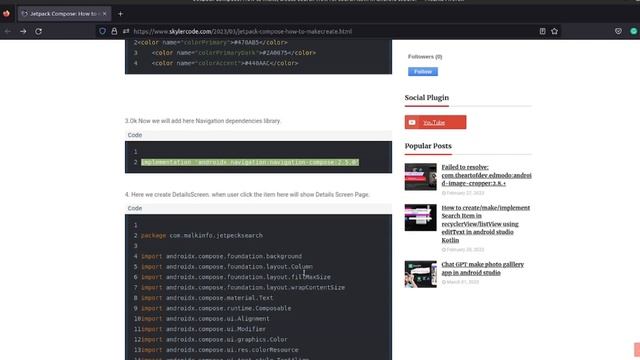Click the green extension icon in toolbar
Image resolution: width=640 pixels, height=360 pixels.
coord(634,31)
